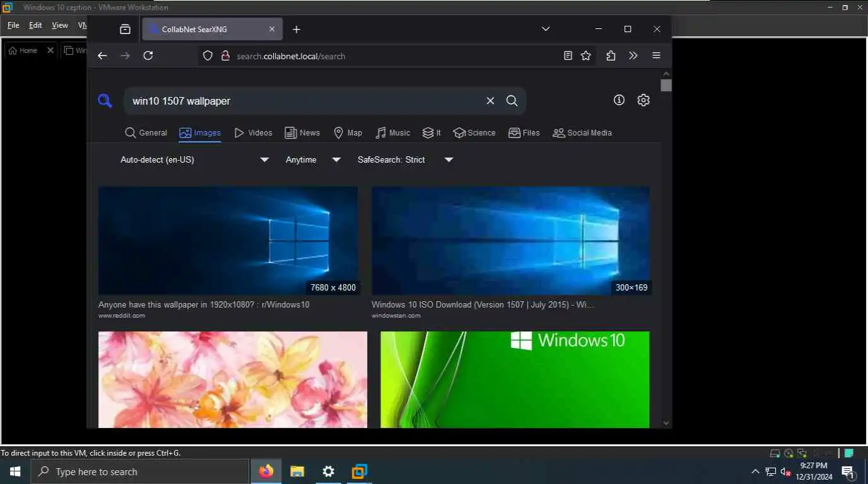This screenshot has height=484, width=868.
Task: Open VMware Edit menu
Action: point(35,25)
